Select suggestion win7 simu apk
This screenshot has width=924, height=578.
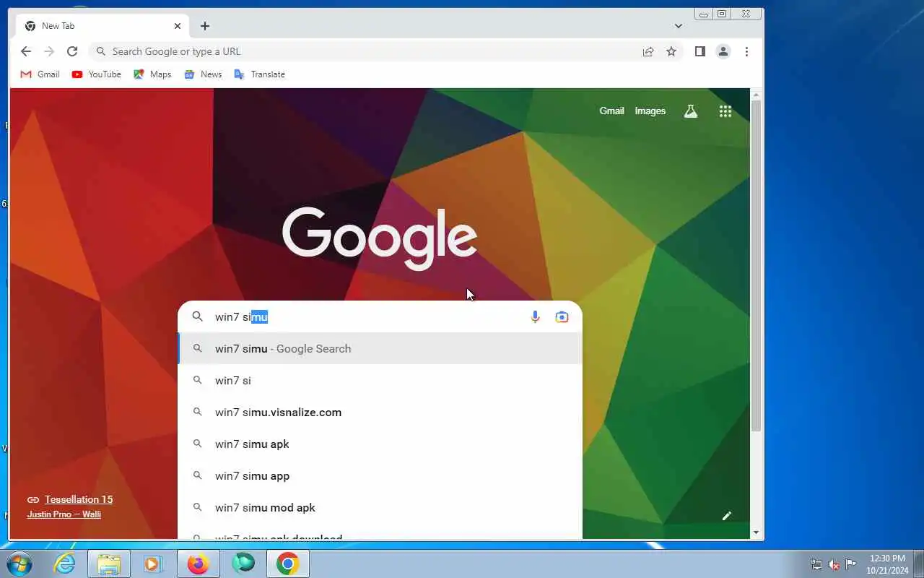tap(380, 444)
